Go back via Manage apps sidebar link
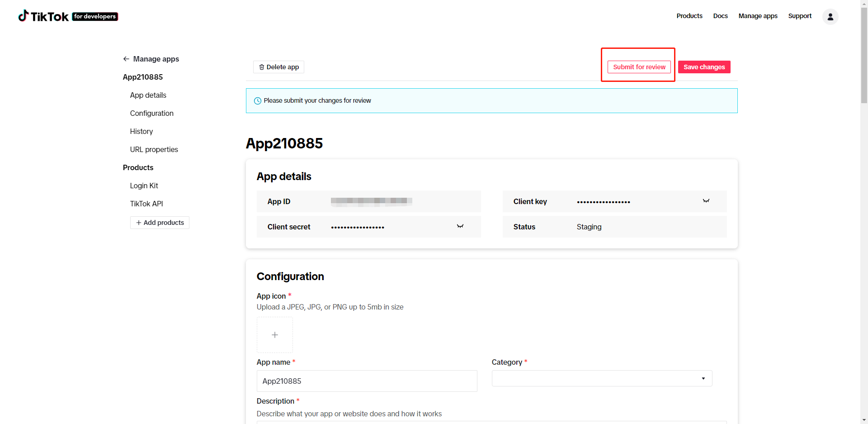This screenshot has width=868, height=424. coord(151,59)
